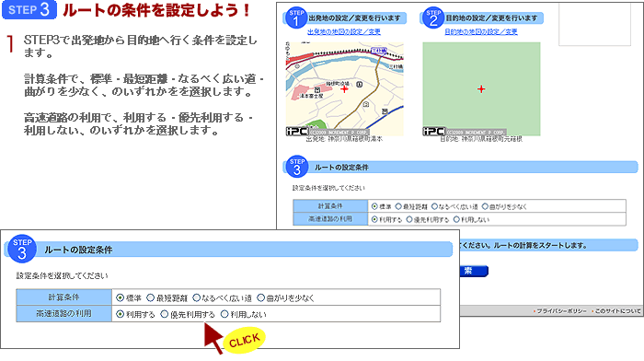Select 標準 radio in the enlarged 計算条件 row
Viewport: 644px width, 361px height.
(120, 297)
